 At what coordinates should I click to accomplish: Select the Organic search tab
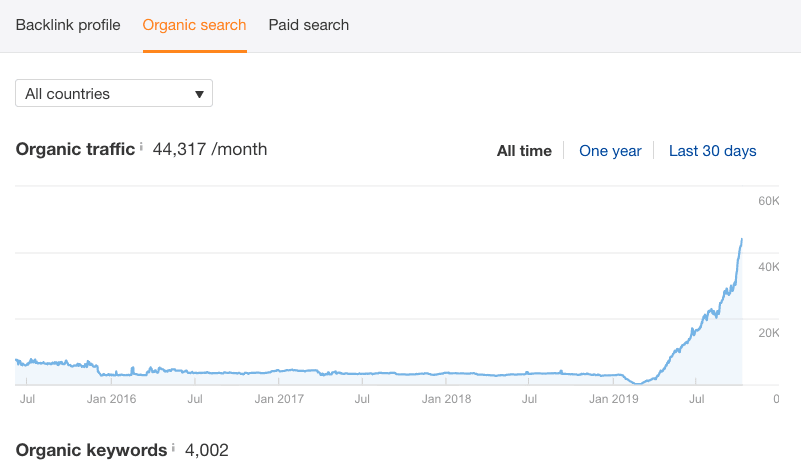tap(194, 25)
